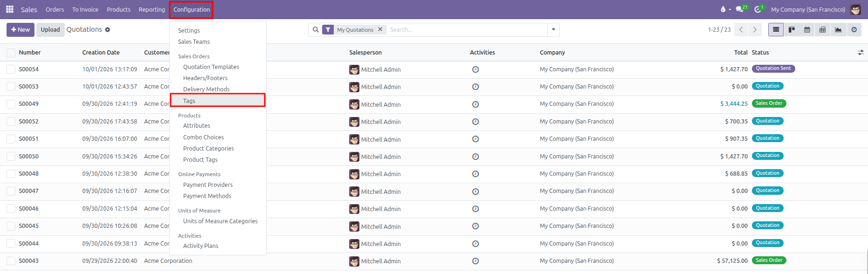This screenshot has height=274, width=868.
Task: Check the box for S00048
Action: (11, 174)
